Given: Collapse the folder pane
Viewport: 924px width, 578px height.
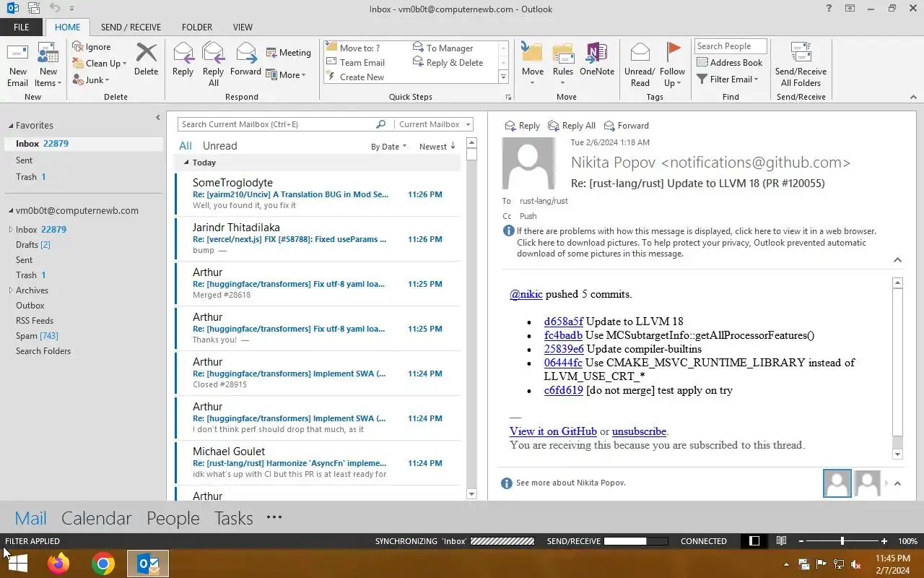Looking at the screenshot, I should point(157,118).
